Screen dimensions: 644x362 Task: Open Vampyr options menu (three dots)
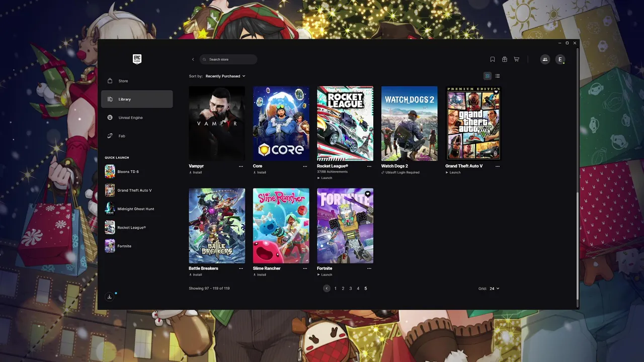click(241, 166)
